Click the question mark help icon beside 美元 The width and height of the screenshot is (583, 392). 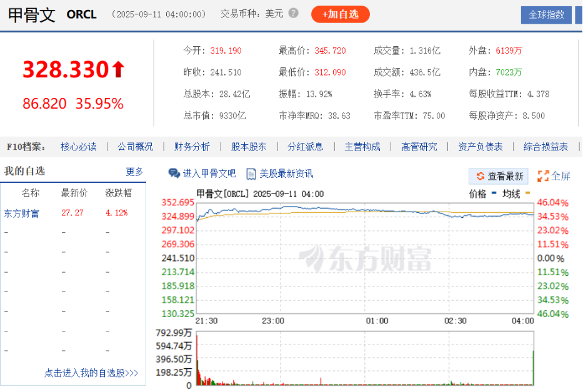coord(294,13)
